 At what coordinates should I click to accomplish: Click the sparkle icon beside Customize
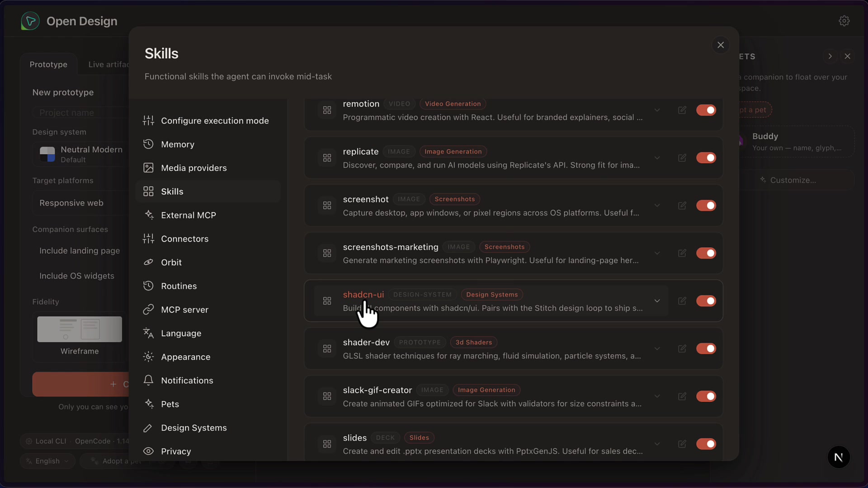click(x=763, y=180)
